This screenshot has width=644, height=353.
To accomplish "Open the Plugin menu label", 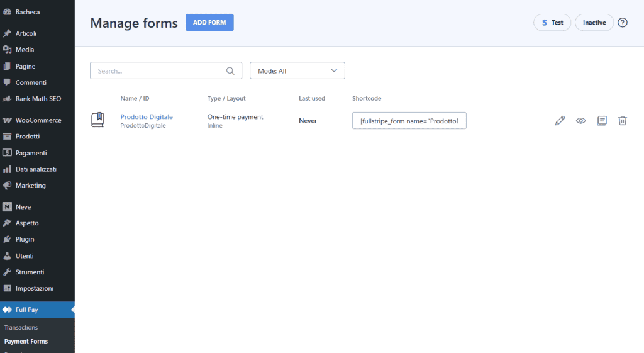I will (x=25, y=239).
